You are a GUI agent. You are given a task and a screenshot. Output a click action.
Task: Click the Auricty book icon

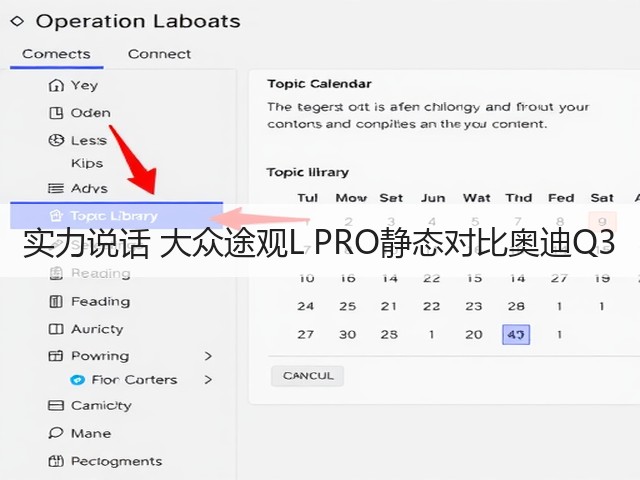56,329
